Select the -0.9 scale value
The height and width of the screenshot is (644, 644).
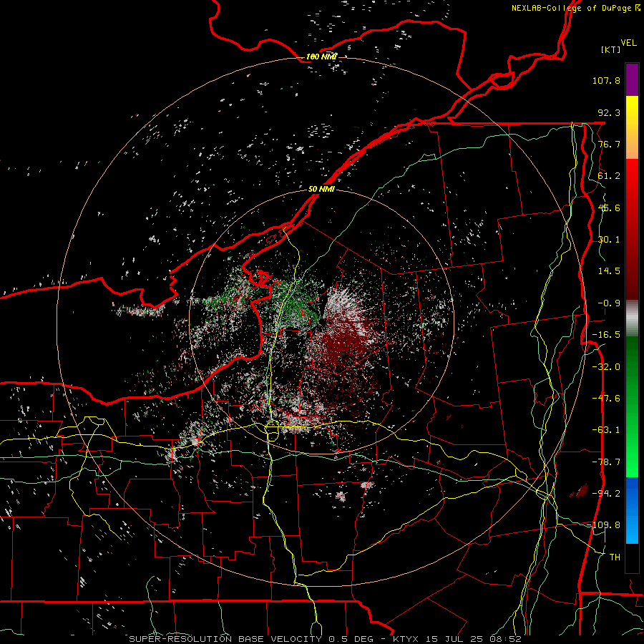click(609, 303)
